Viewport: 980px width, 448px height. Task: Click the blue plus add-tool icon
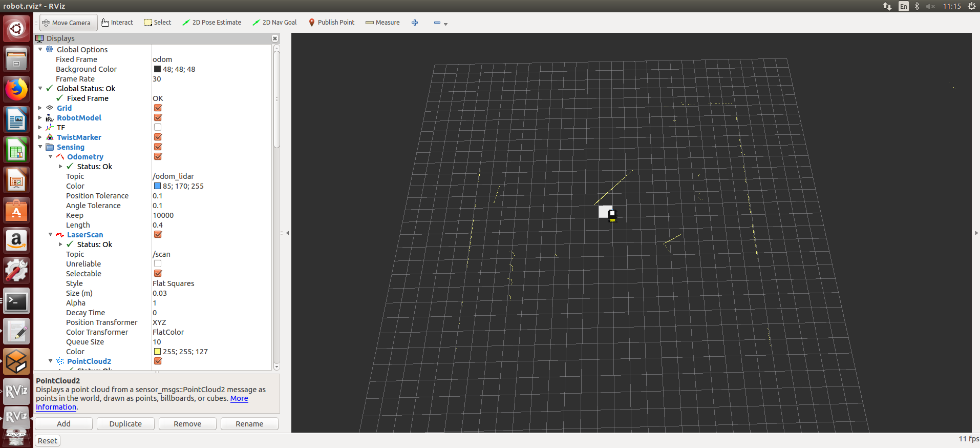(x=415, y=23)
